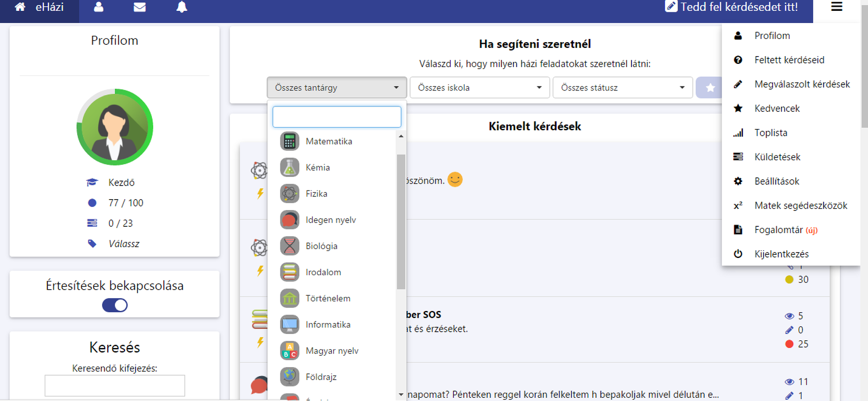The height and width of the screenshot is (401, 868).
Task: Click the Fogalomtár document icon
Action: [x=738, y=229]
